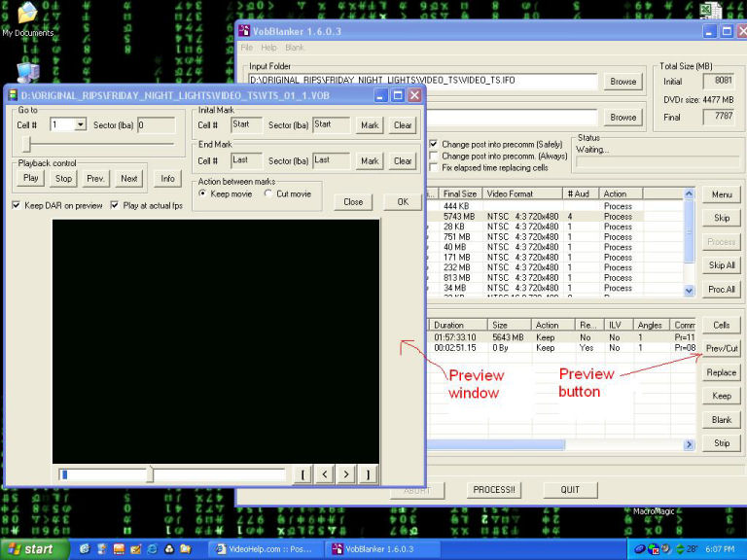The width and height of the screenshot is (747, 560).
Task: Toggle Change post into precomm (Safely) checkbox
Action: coord(434,143)
